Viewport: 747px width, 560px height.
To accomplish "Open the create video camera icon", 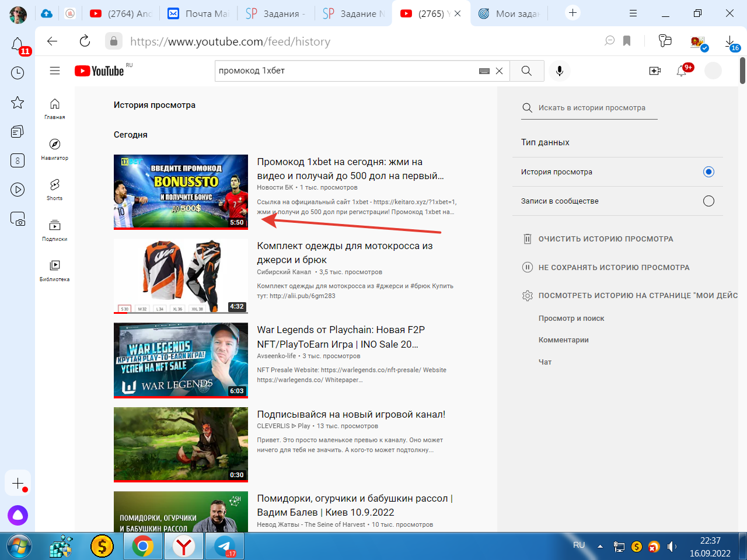I will coord(655,71).
